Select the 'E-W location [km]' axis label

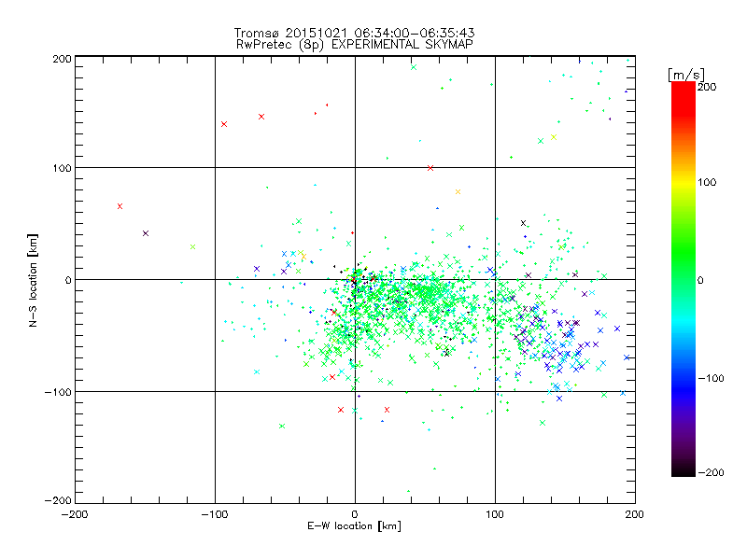(354, 526)
